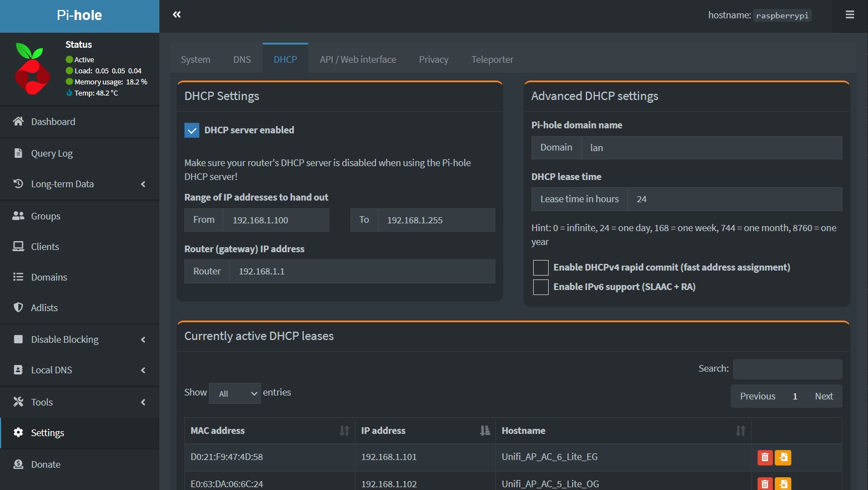Screen dimensions: 868x490
Task: Enable DHCPv4 rapid commit checkbox
Action: (x=541, y=267)
